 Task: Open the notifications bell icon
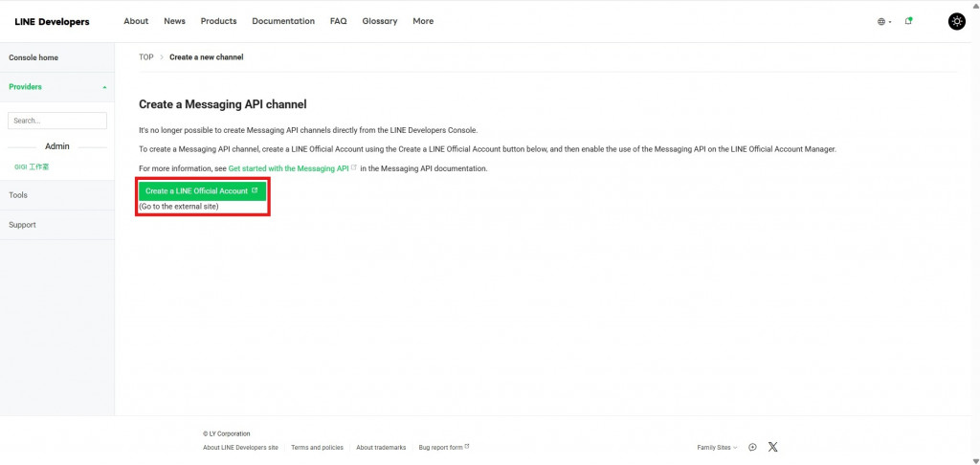pyautogui.click(x=908, y=21)
